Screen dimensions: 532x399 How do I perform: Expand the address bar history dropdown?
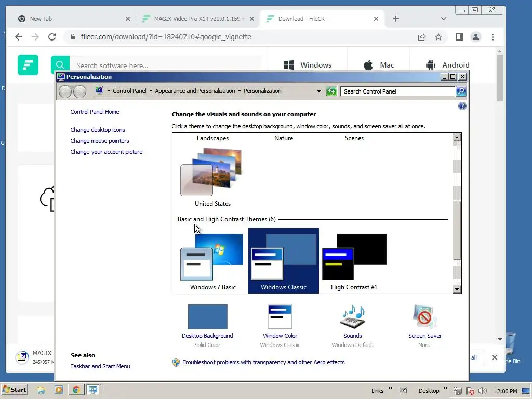tap(318, 91)
